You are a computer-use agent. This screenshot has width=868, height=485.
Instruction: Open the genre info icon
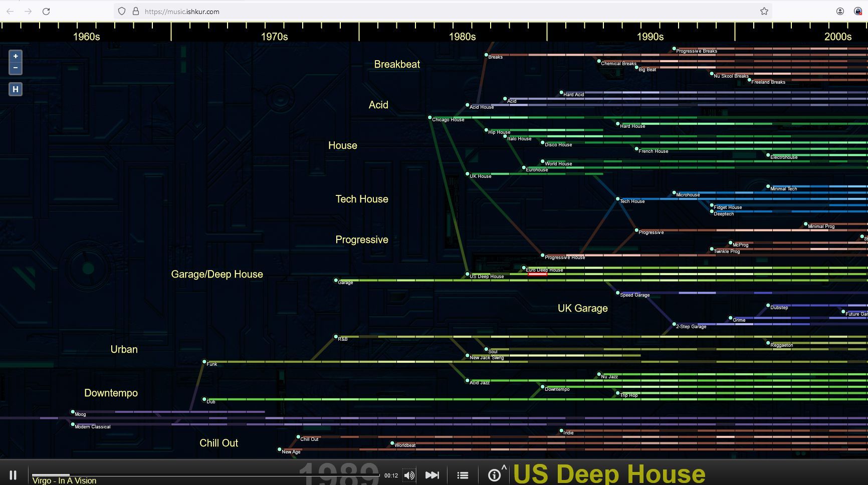(494, 475)
